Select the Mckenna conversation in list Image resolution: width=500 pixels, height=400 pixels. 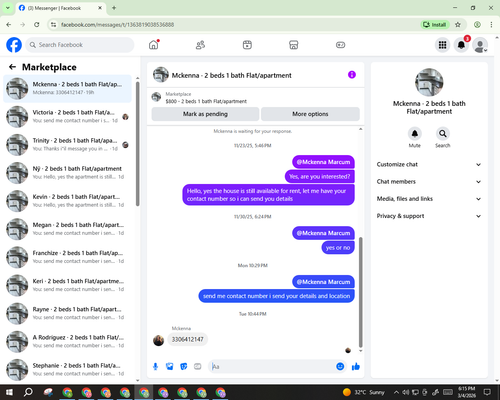pyautogui.click(x=68, y=88)
